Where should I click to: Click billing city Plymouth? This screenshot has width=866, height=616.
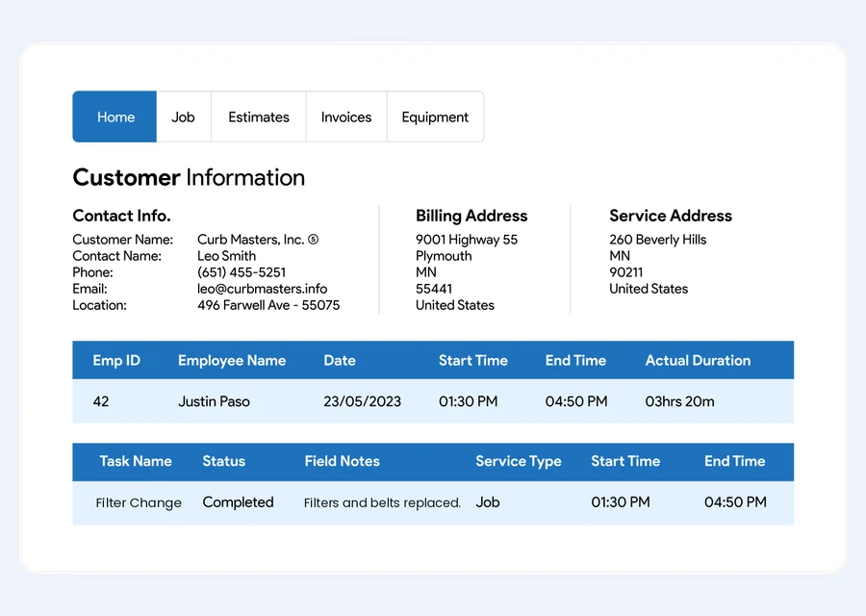pos(444,256)
